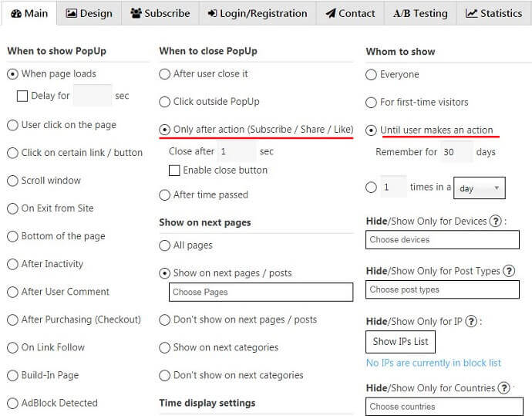Click the Statistics chart icon

pyautogui.click(x=471, y=13)
